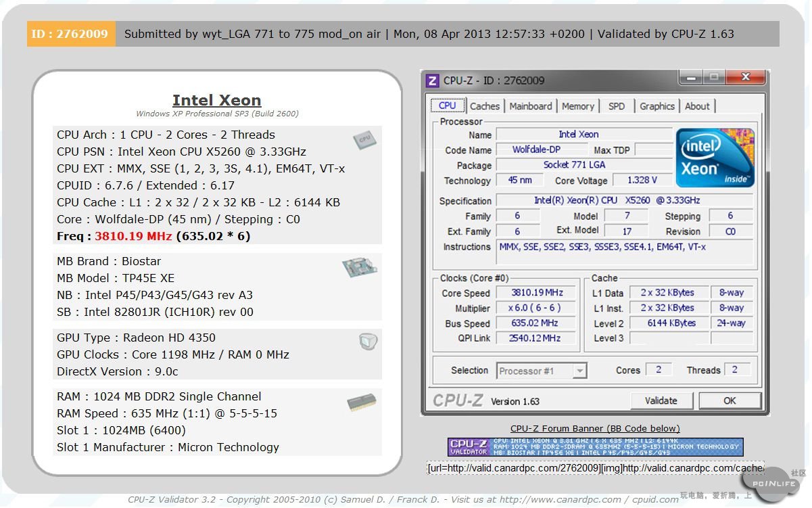Open the Mainboard tab
This screenshot has width=812, height=508.
(531, 106)
